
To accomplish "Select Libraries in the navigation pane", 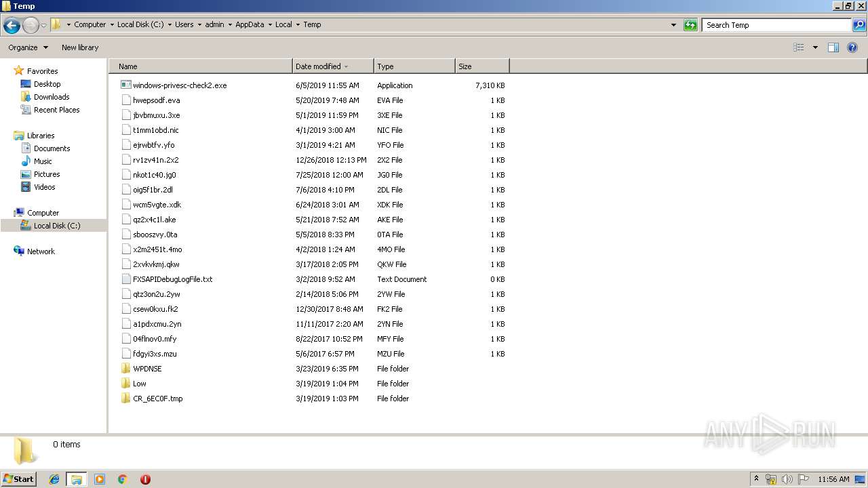I will pos(41,136).
